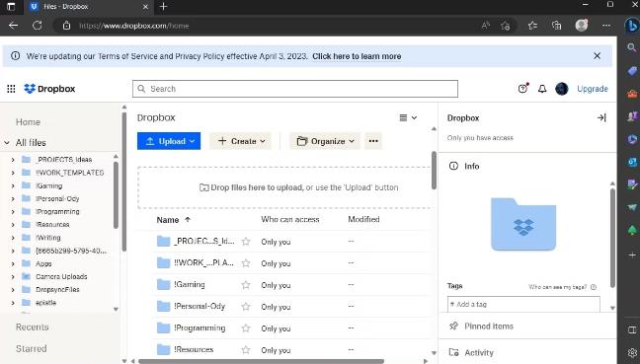This screenshot has width=640, height=364.
Task: Select /Writing folder in sidebar tree
Action: coord(47,238)
